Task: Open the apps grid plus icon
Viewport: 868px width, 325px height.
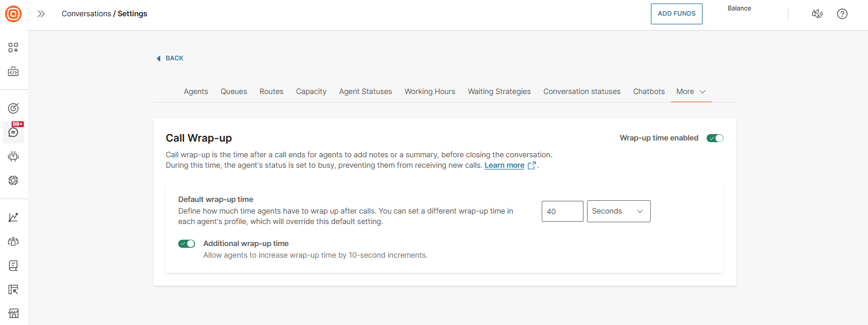Action: 13,48
